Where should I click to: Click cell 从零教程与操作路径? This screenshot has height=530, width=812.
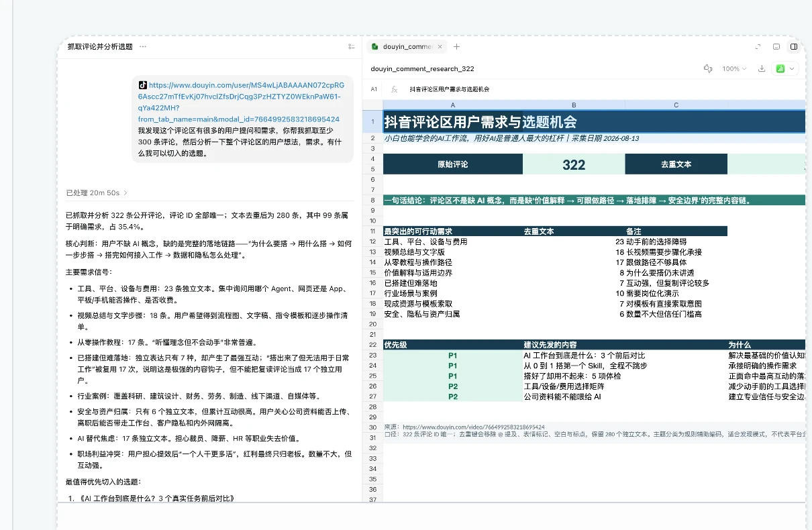point(453,262)
